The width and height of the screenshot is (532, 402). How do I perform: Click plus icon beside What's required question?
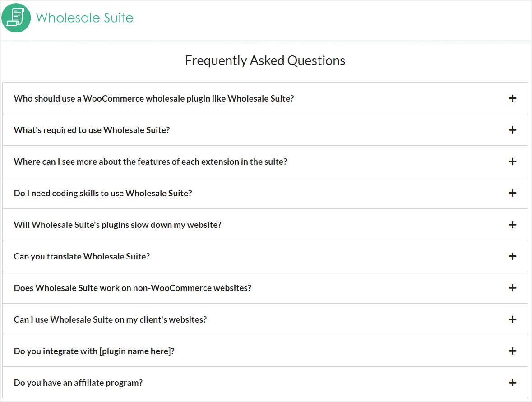coord(512,130)
